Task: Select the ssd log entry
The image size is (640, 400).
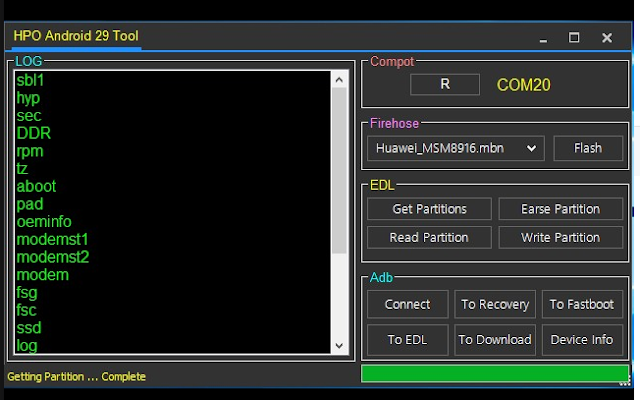Action: pyautogui.click(x=29, y=328)
